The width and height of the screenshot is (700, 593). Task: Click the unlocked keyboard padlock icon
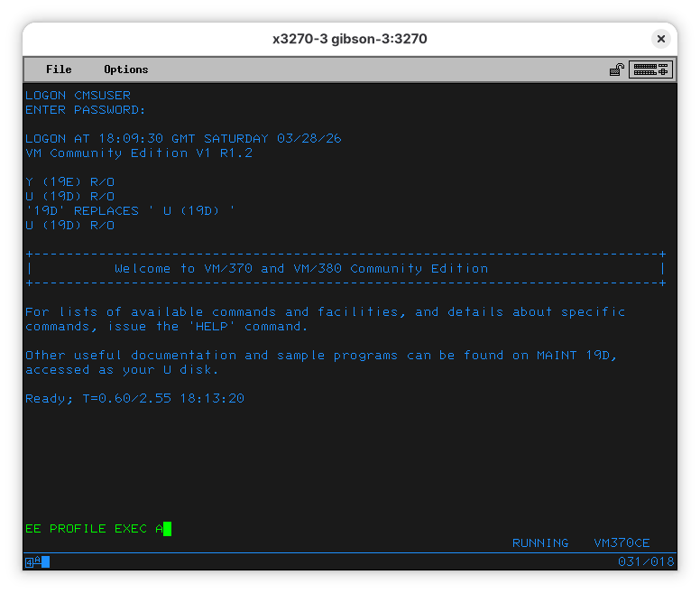[x=617, y=69]
